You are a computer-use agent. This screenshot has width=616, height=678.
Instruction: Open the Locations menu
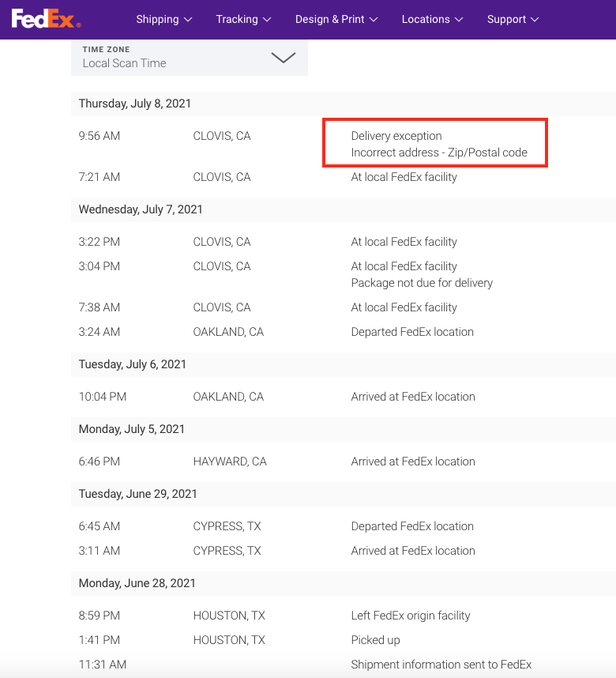click(432, 20)
